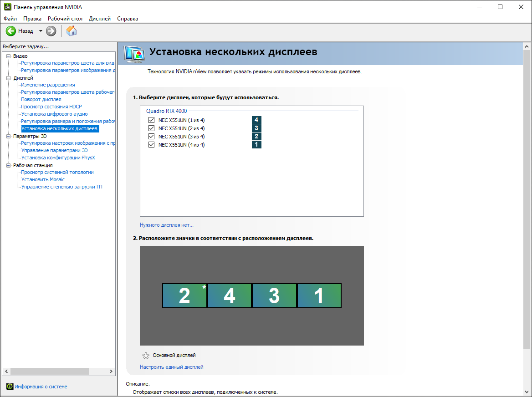Open Изменение разрешения task
The width and height of the screenshot is (532, 397).
point(48,85)
